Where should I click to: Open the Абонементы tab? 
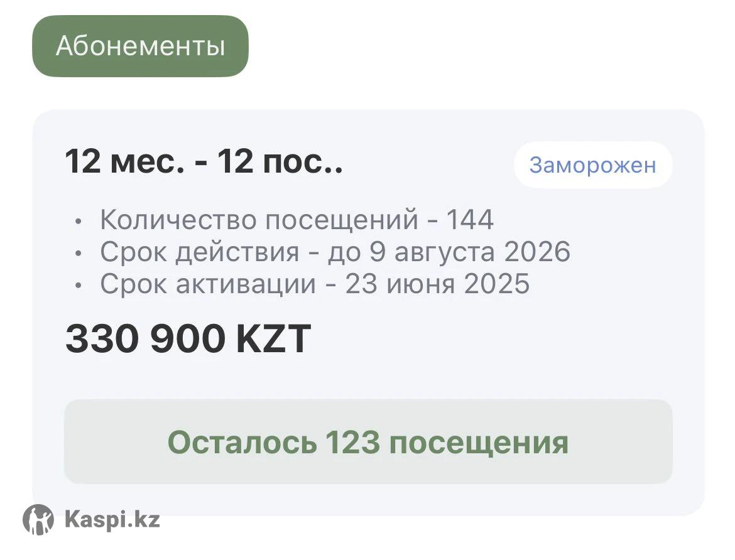click(x=140, y=46)
